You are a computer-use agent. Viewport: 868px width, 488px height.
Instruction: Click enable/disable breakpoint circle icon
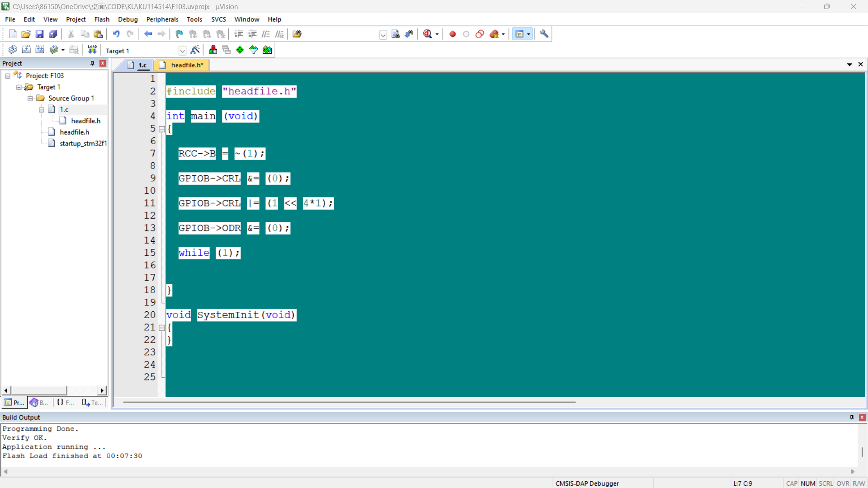pyautogui.click(x=466, y=34)
